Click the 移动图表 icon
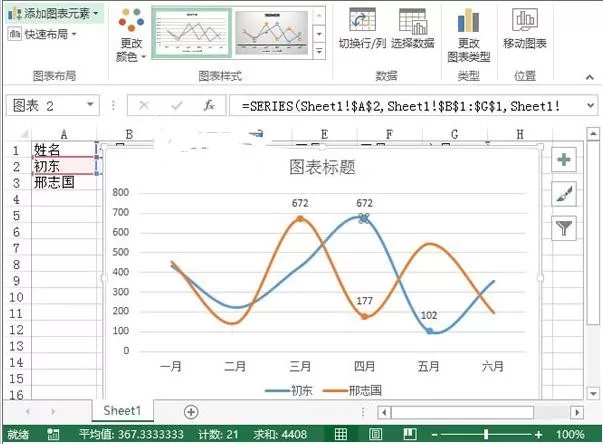 (525, 20)
